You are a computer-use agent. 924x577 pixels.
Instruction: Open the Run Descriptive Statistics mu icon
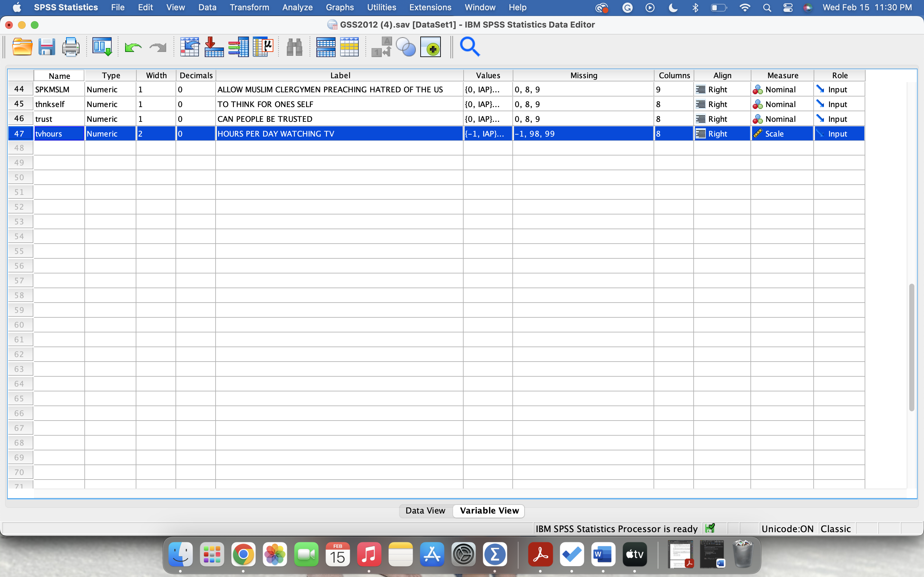pyautogui.click(x=263, y=47)
